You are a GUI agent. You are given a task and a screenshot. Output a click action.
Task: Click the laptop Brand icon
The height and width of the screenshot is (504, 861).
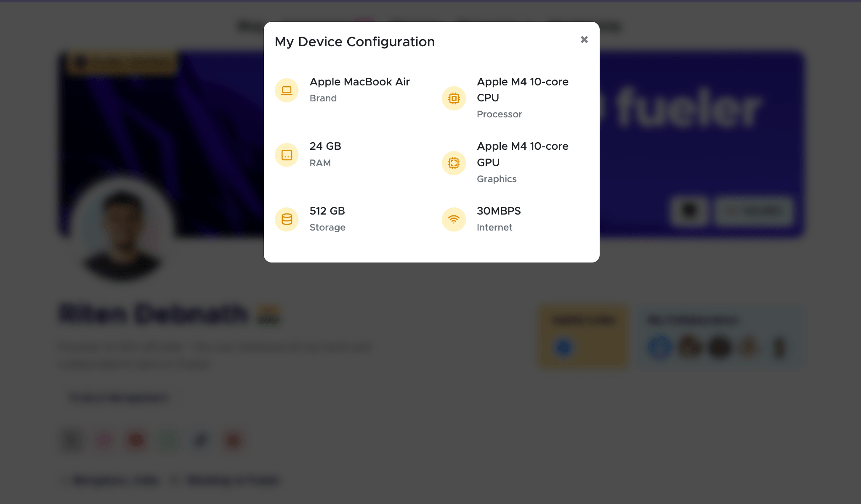coord(287,90)
